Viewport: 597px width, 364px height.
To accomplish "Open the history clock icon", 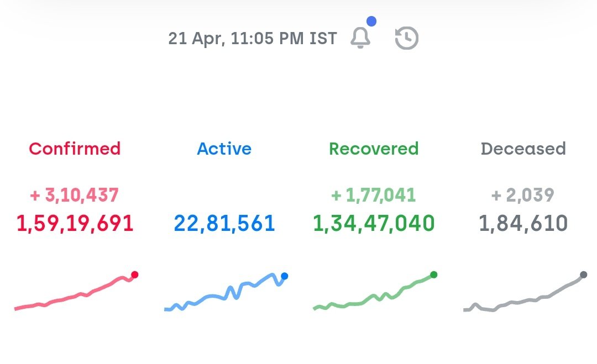I will (x=406, y=39).
